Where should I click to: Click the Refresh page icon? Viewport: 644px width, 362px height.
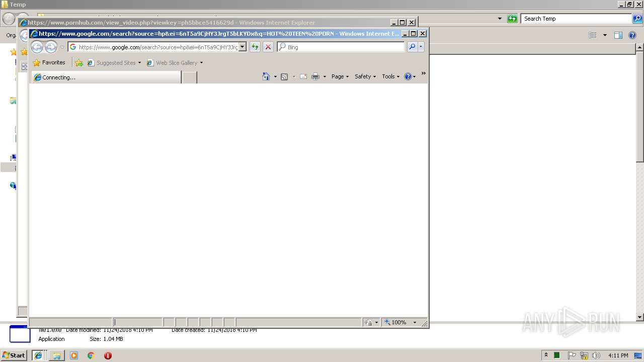pos(255,47)
